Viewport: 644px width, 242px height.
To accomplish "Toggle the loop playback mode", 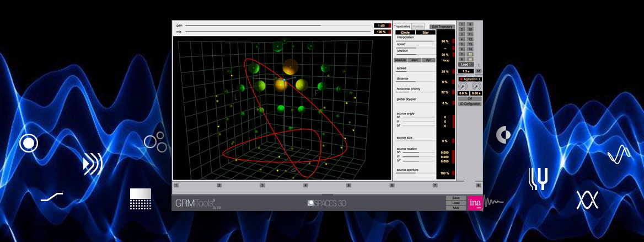I will coord(446,60).
